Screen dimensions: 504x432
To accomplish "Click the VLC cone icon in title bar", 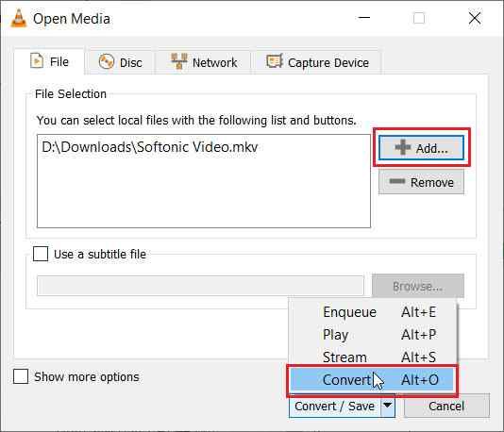I will point(19,18).
